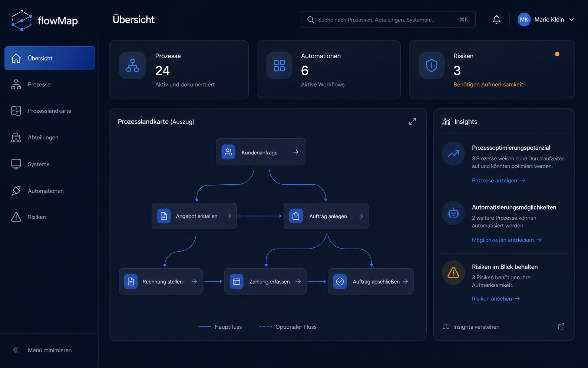This screenshot has height=368, width=588.
Task: Click the clipboard icon on Auftrag anlegen
Action: [x=296, y=216]
